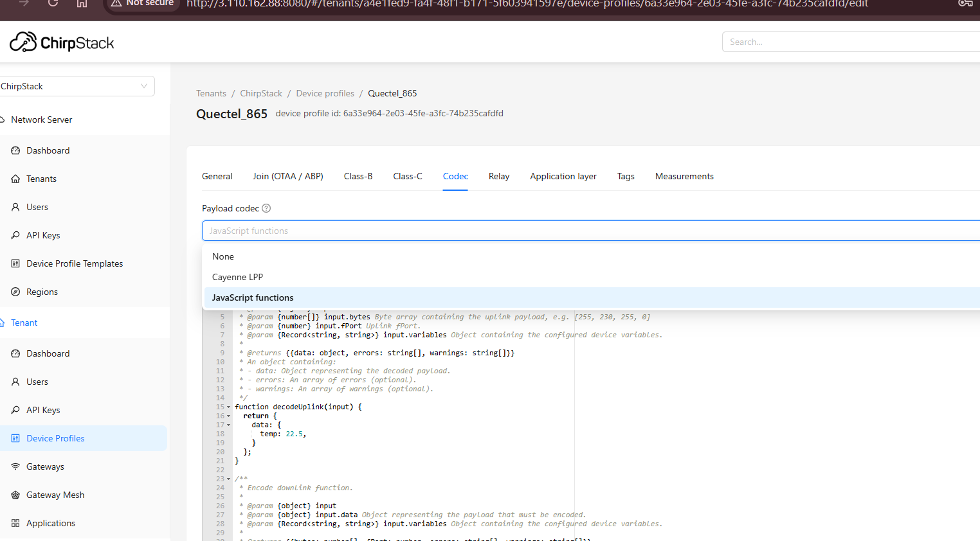
Task: Collapse the decodeUplink function fold arrow
Action: click(x=228, y=407)
